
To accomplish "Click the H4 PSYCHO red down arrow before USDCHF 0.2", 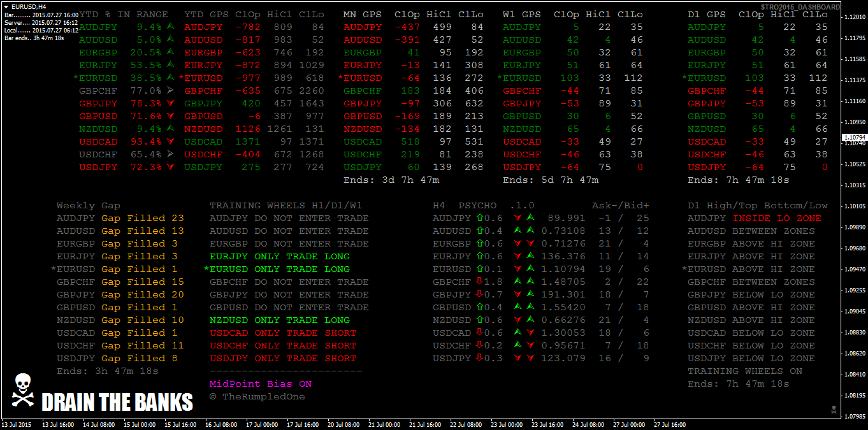I will tap(480, 345).
